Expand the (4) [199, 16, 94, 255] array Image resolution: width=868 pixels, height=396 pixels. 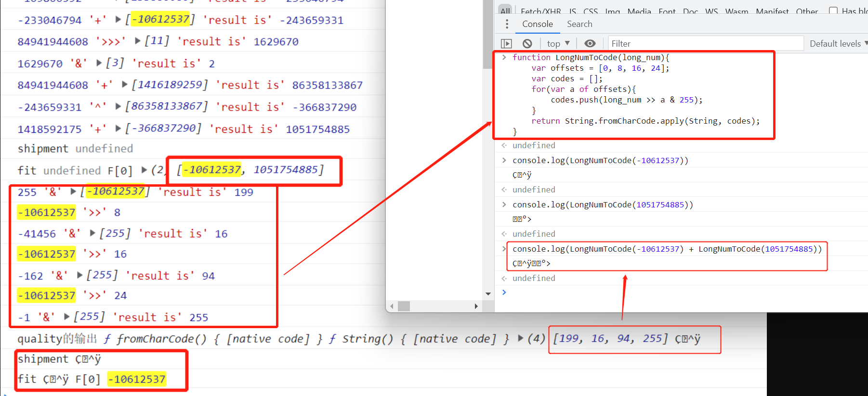coord(521,338)
